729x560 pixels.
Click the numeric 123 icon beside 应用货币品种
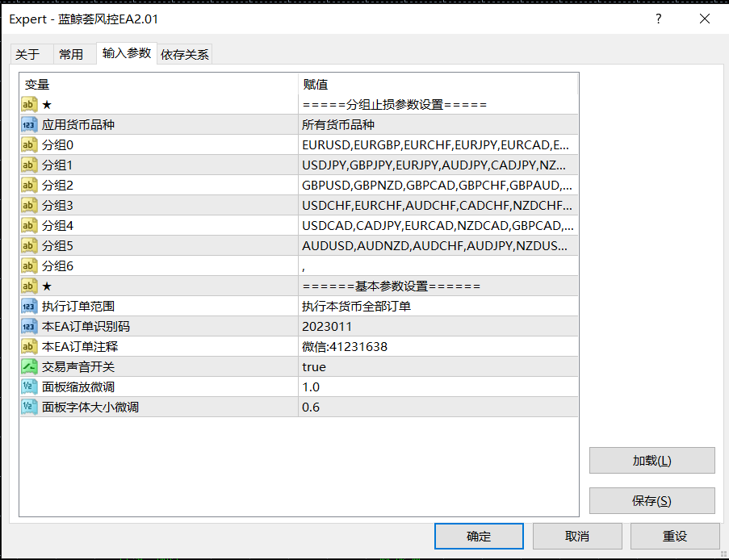[30, 124]
